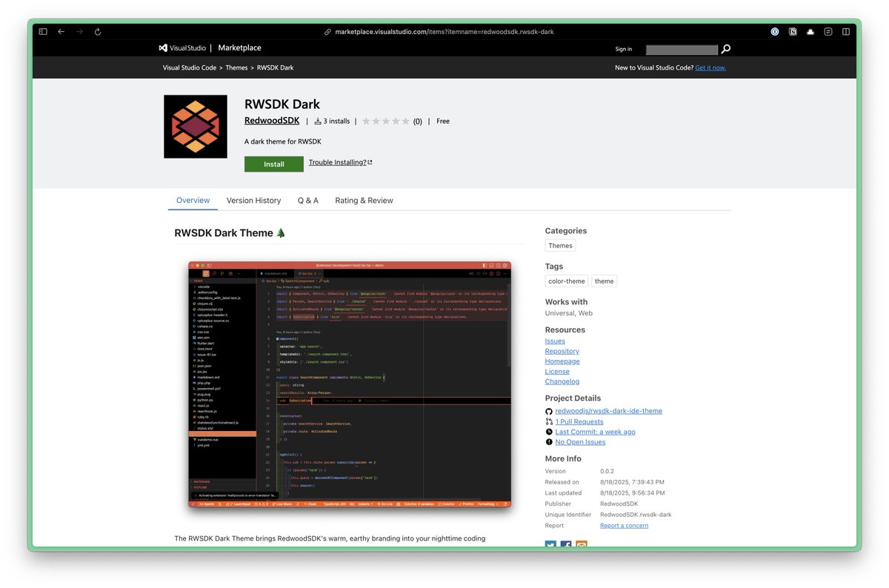889x588 pixels.
Task: Share on Twitter via the bird icon
Action: click(x=550, y=545)
